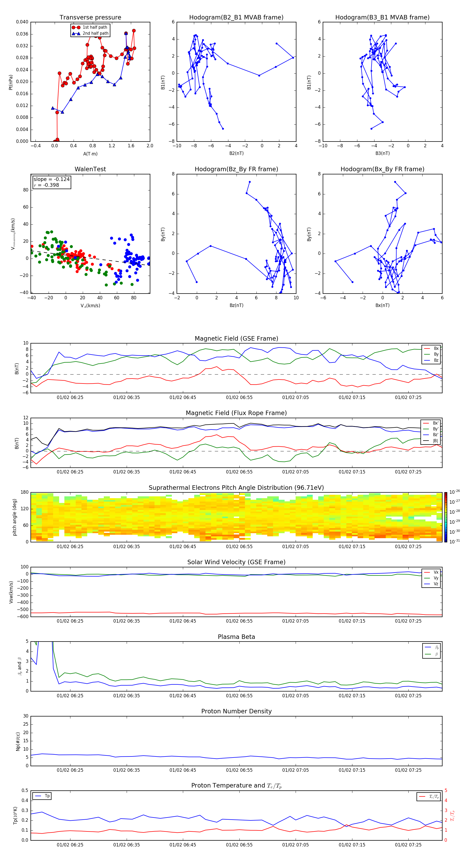Click the "B2(nT)" x-axis label
473x868 pixels.
click(236, 153)
